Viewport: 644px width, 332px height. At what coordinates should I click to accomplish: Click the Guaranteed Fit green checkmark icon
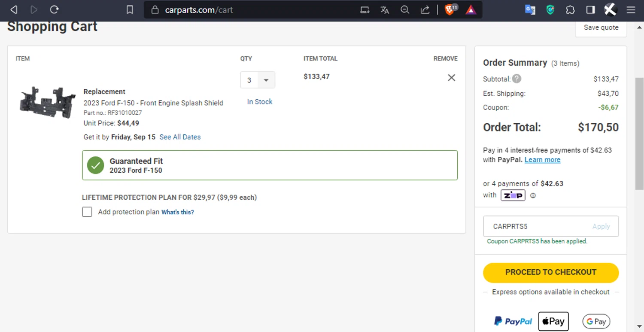(95, 165)
